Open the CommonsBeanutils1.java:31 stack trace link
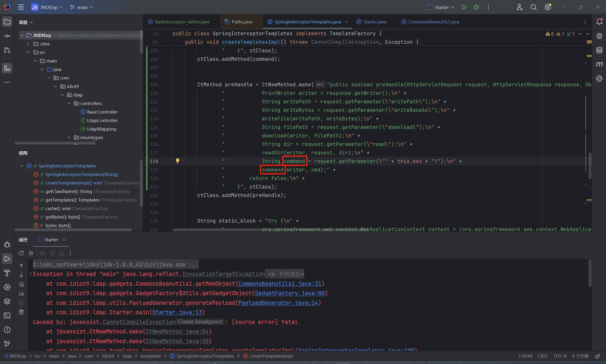 coord(280,284)
